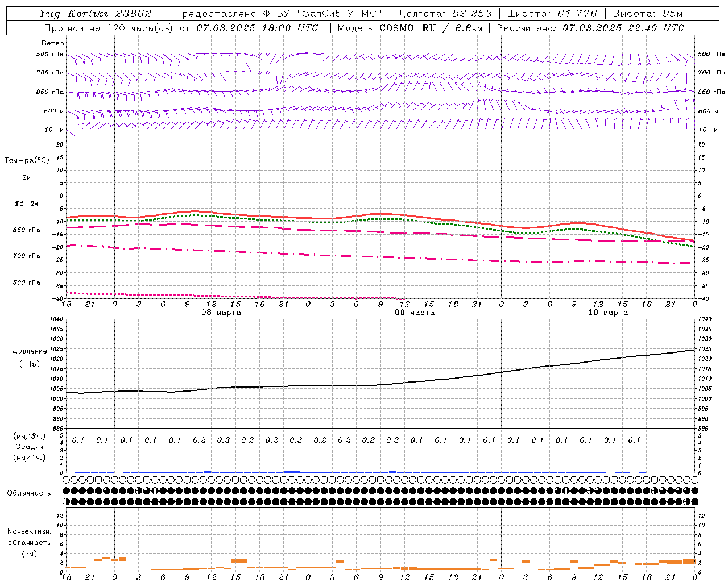
Task: Click the 2м temperature legend label
Action: [27, 177]
